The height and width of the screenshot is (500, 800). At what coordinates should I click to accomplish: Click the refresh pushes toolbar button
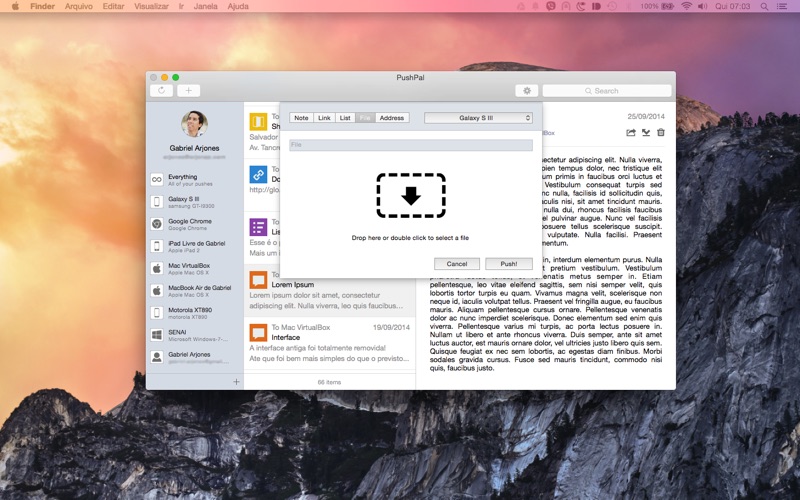[x=161, y=91]
